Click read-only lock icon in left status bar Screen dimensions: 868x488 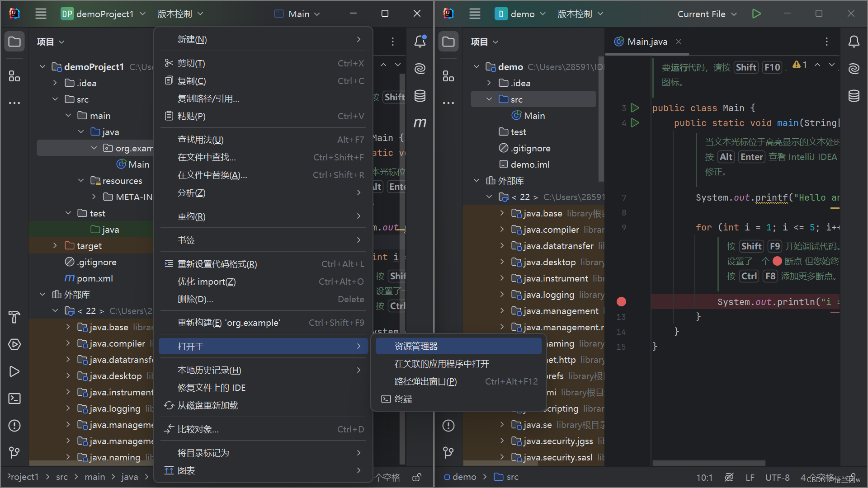(x=417, y=477)
